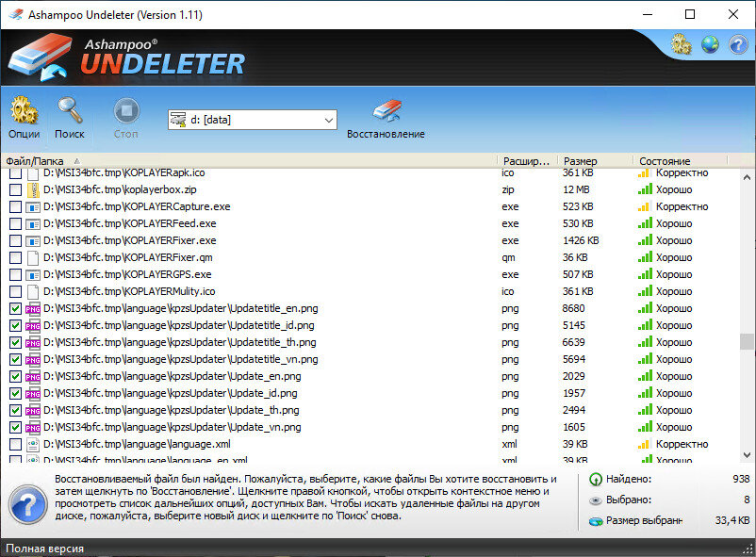
Task: Click the globe internet icon in header
Action: tap(710, 44)
